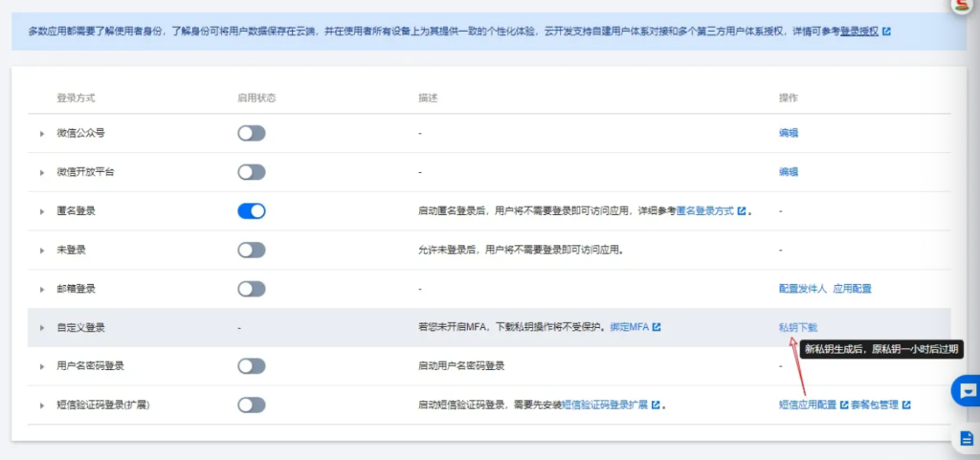The image size is (980, 460).
Task: Turn on the 邮箱登录 toggle
Action: (x=251, y=289)
